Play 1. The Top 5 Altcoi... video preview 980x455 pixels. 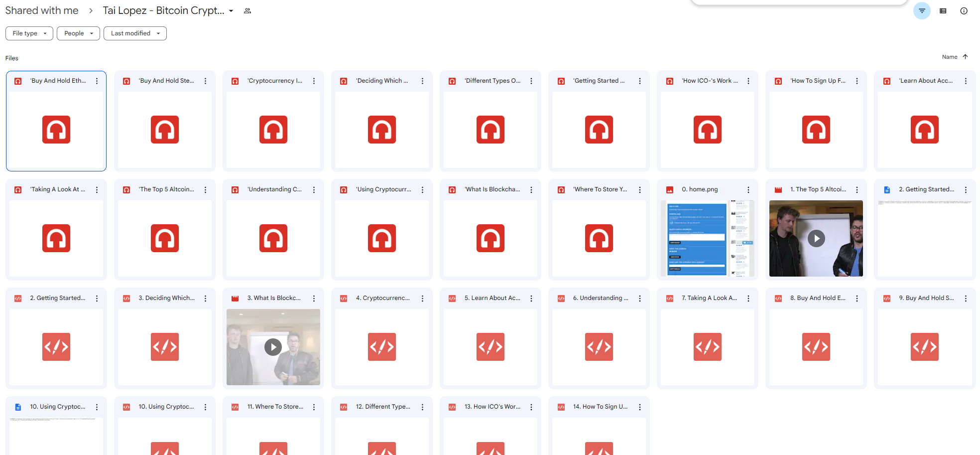coord(816,238)
